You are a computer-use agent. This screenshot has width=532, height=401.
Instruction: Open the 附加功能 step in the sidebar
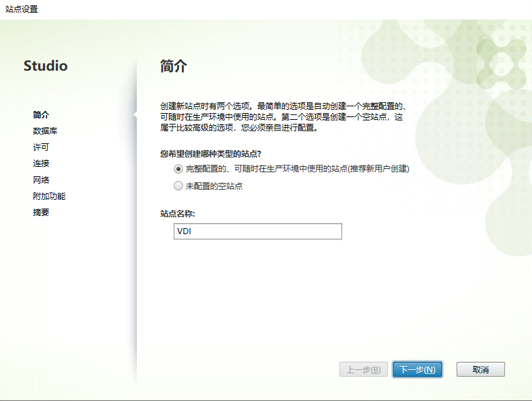(x=49, y=196)
